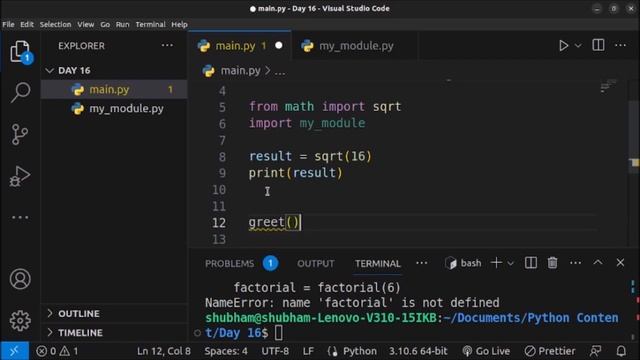Open the File menu
Screen dimensions: 640x360
tap(8, 24)
